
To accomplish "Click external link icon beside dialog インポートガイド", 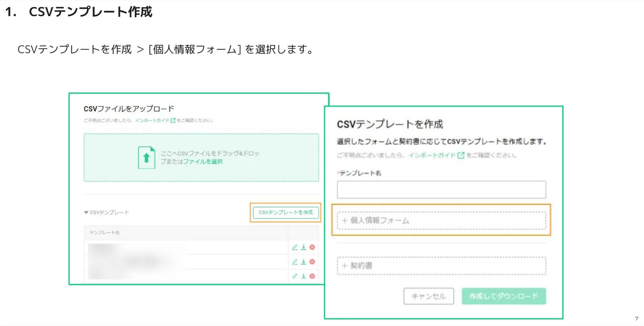I will (x=461, y=155).
